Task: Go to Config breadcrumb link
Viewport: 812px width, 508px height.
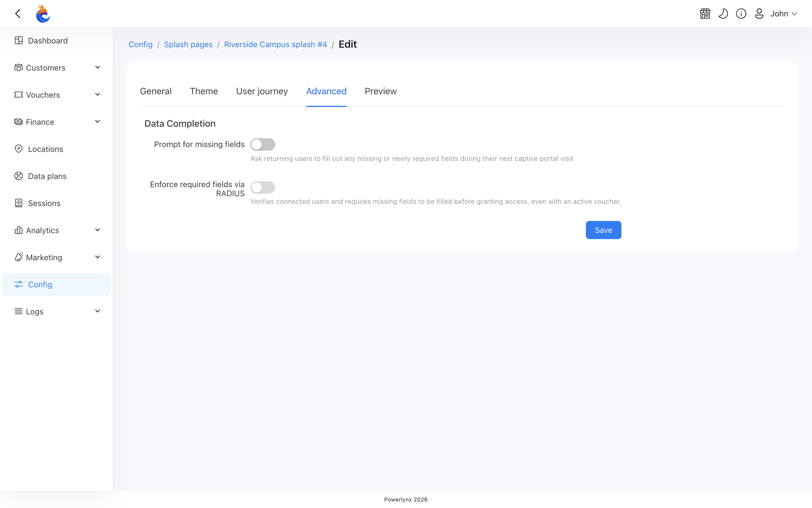Action: click(x=141, y=44)
